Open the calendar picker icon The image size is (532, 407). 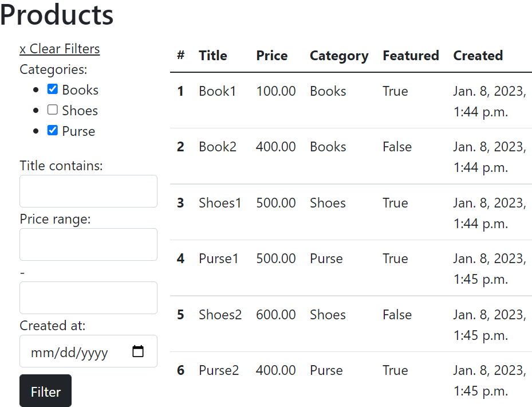click(138, 351)
